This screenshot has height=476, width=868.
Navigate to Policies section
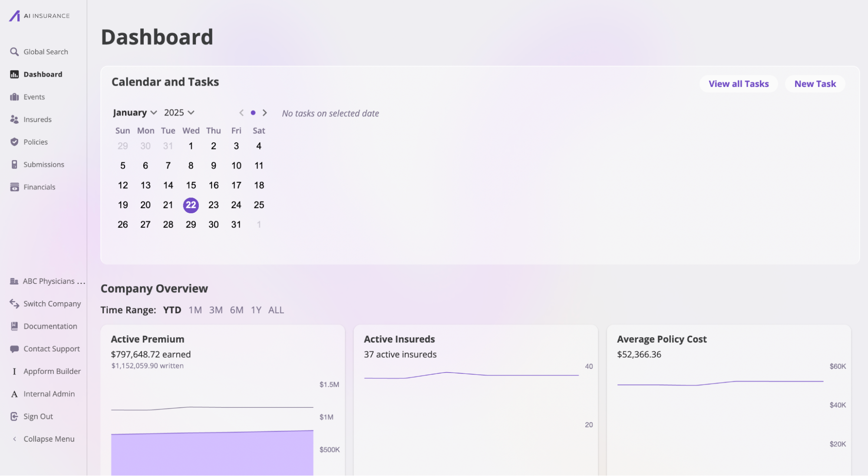point(36,142)
